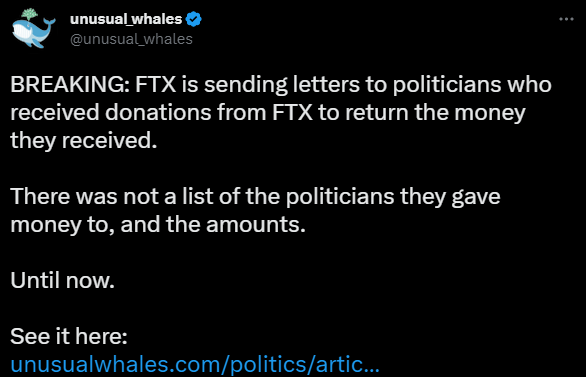Click the green tree spout on the whale avatar
This screenshot has height=377, width=586.
pyautogui.click(x=31, y=15)
